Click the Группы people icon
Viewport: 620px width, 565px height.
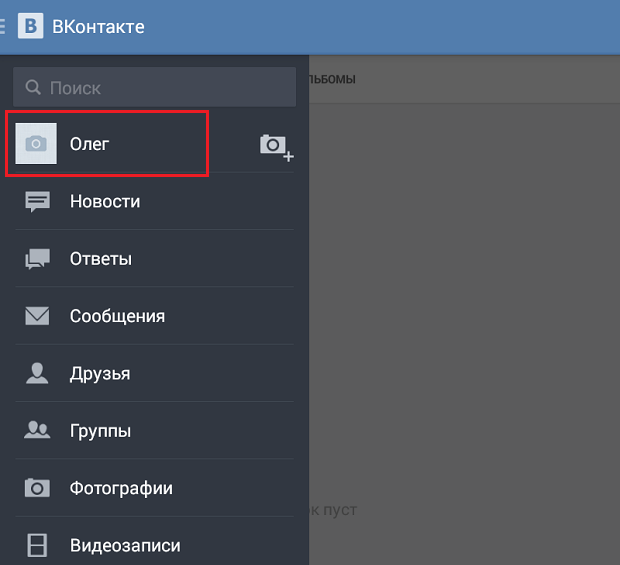coord(37,430)
